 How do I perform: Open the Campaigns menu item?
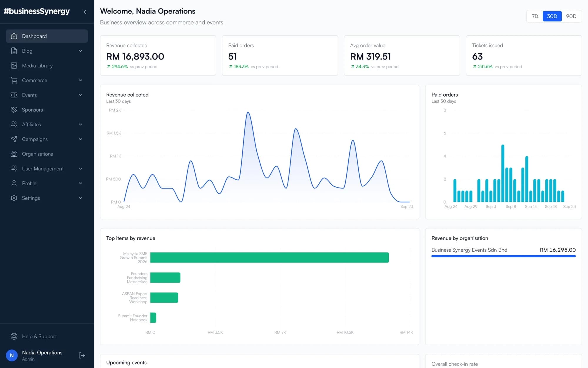pos(47,139)
